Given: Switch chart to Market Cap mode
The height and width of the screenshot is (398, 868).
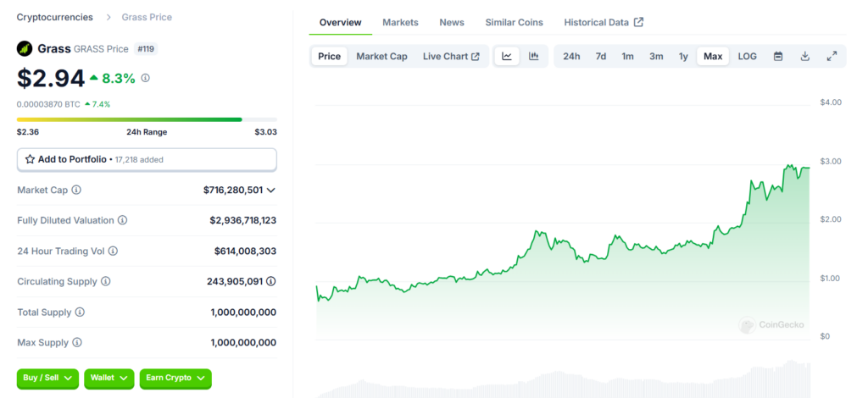Looking at the screenshot, I should [381, 57].
